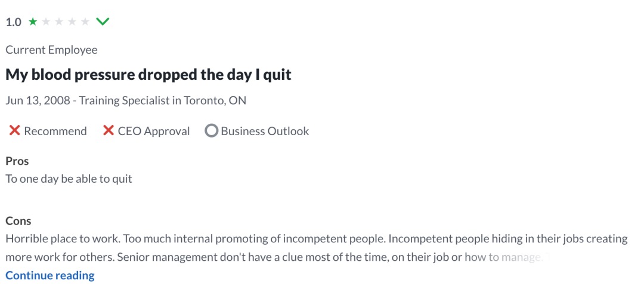644x284 pixels.
Task: Click the Training Specialist in Toronto line
Action: tap(126, 101)
